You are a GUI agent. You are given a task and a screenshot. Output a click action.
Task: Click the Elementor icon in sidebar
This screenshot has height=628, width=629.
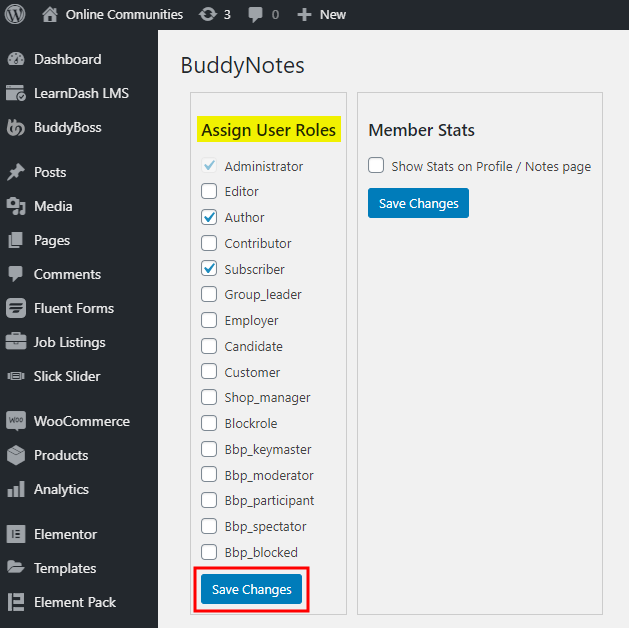[x=16, y=534]
